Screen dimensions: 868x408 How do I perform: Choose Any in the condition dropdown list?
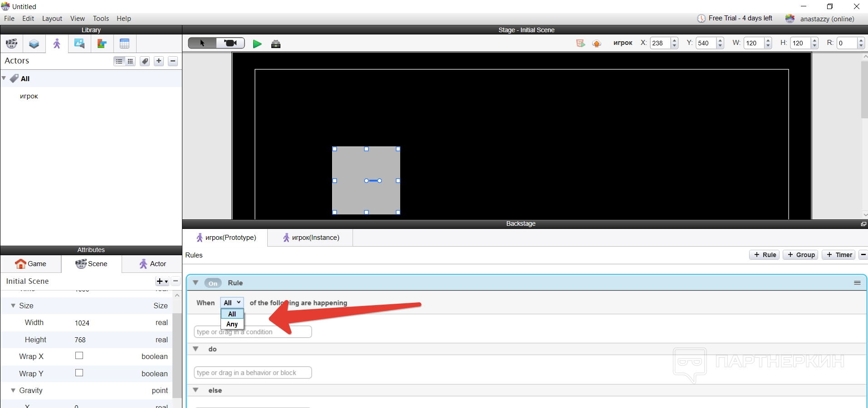[x=232, y=324]
